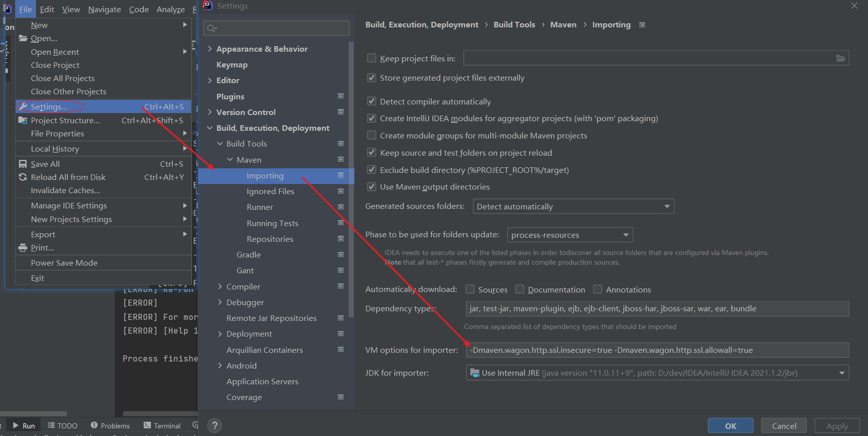Enable automatic download of Documentation

point(519,289)
